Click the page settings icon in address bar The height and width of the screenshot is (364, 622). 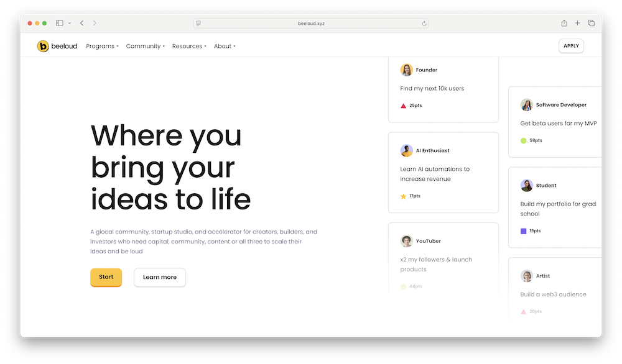click(x=198, y=24)
